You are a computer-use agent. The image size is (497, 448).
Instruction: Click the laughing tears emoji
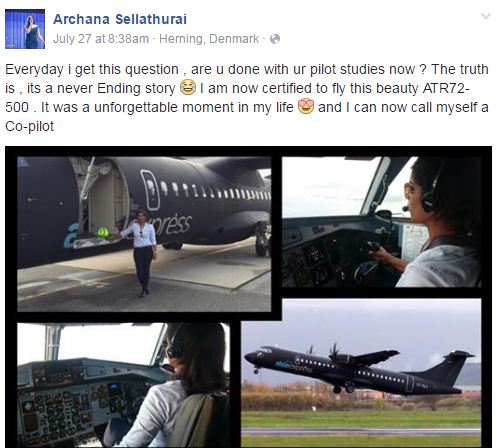coord(188,88)
